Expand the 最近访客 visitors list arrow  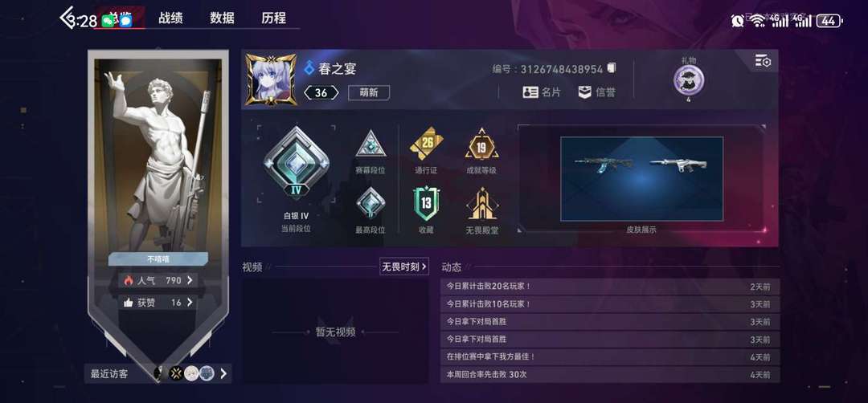click(223, 374)
